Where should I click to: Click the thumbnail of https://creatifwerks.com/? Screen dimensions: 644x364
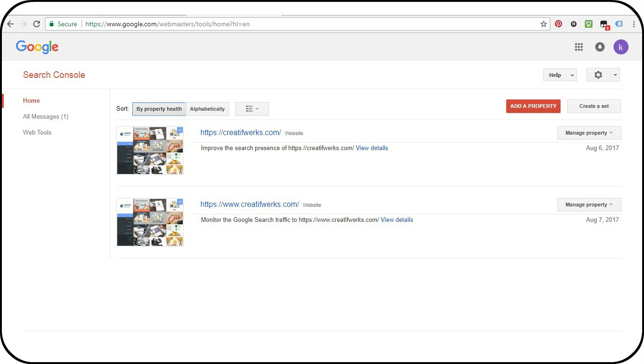click(150, 151)
